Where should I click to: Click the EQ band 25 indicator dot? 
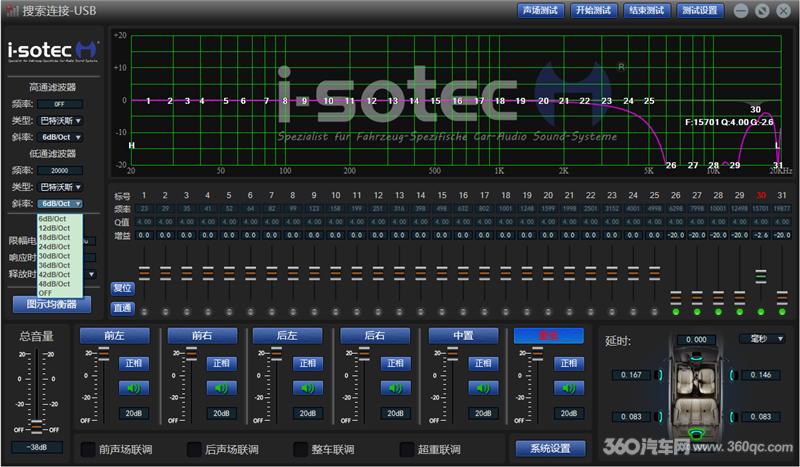[655, 312]
